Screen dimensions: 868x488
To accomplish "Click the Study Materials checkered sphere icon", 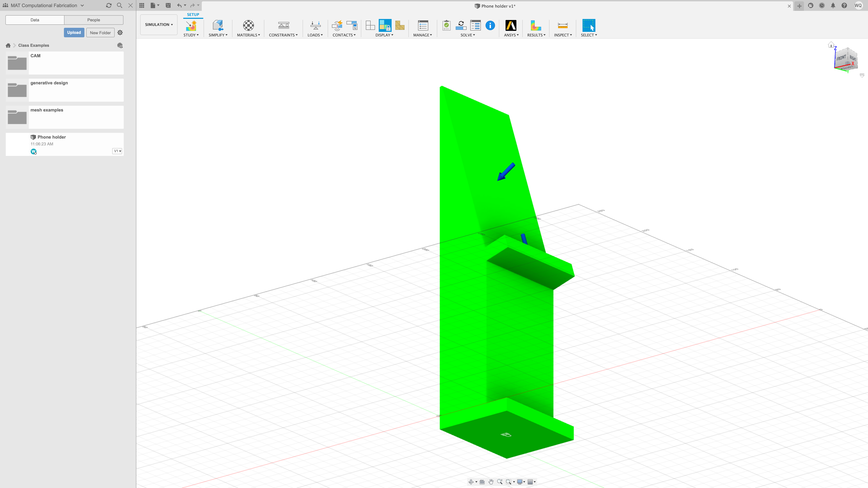I will [248, 26].
